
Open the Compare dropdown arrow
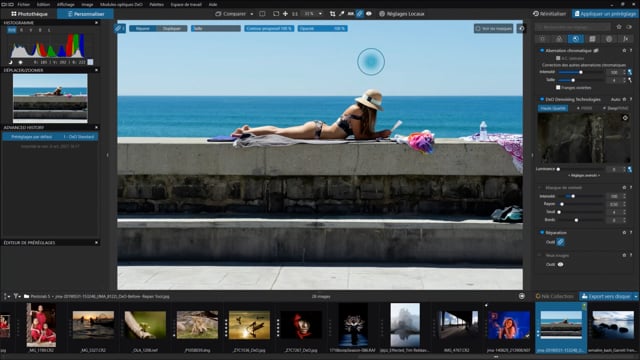coord(252,14)
